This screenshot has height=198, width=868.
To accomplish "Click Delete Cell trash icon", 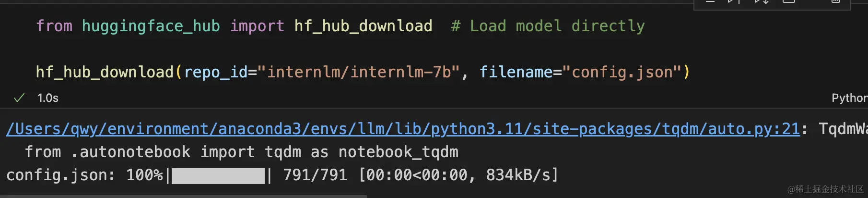I will point(836,2).
